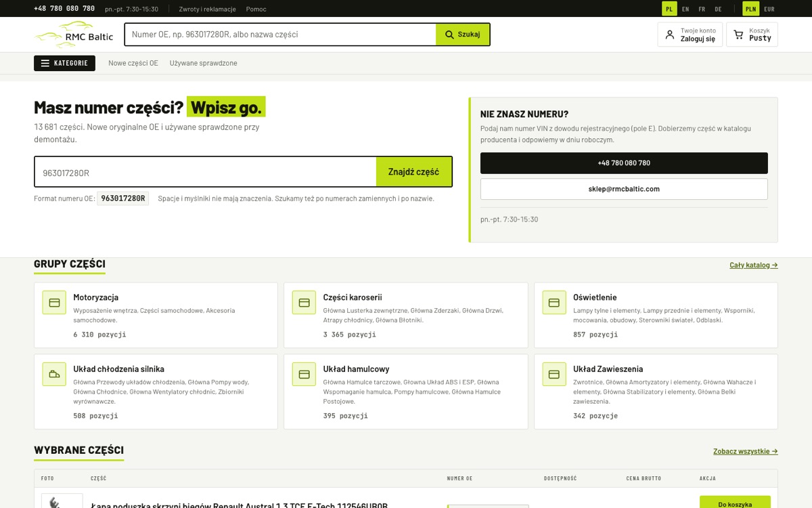Open the Oświetlenie category title

pos(595,297)
